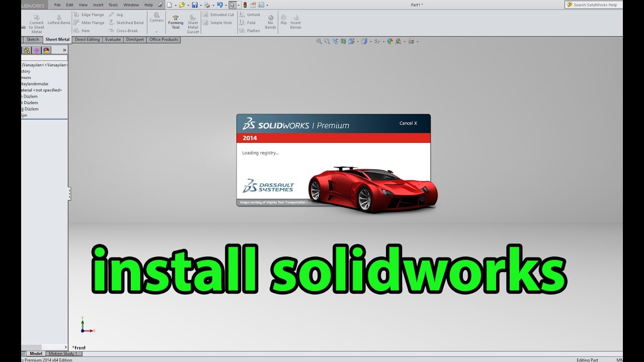The image size is (644, 362).
Task: Open the View menu
Action: tap(83, 5)
